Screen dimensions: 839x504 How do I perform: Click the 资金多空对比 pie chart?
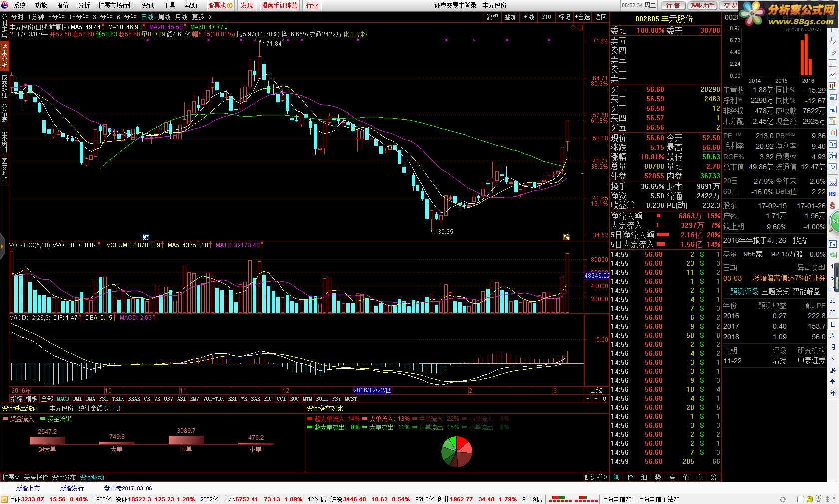[457, 452]
